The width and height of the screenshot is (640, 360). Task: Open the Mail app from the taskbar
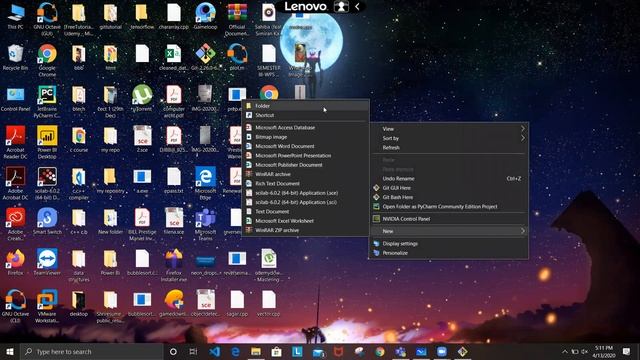pyautogui.click(x=318, y=352)
